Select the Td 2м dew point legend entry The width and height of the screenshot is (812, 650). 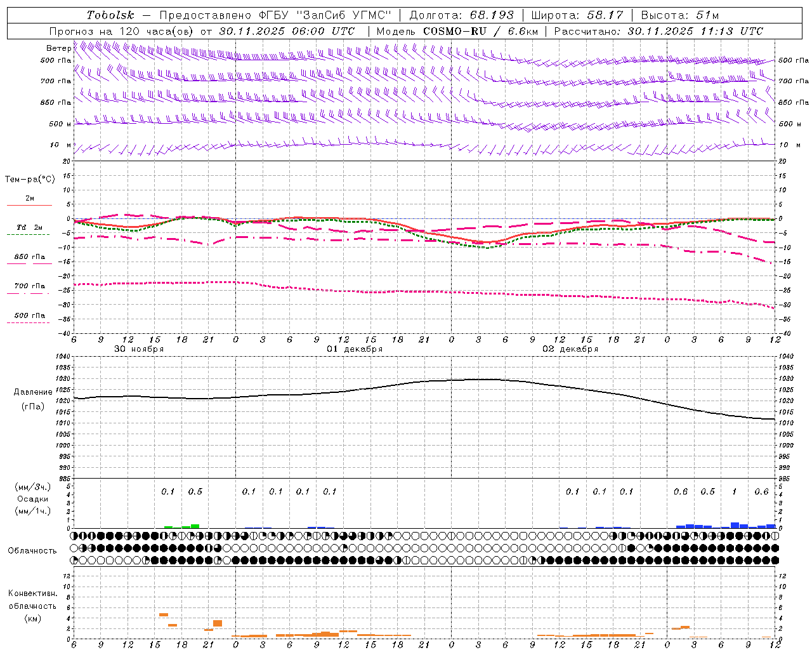pyautogui.click(x=29, y=227)
